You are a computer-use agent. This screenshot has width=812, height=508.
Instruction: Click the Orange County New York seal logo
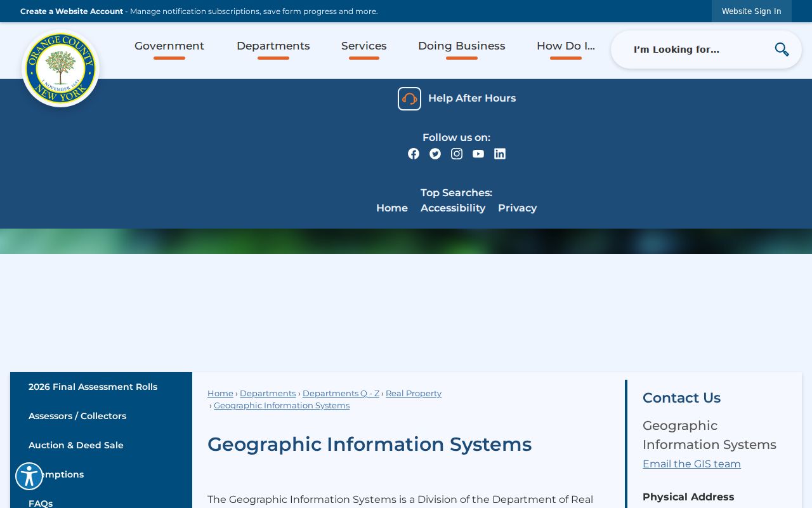(x=61, y=69)
